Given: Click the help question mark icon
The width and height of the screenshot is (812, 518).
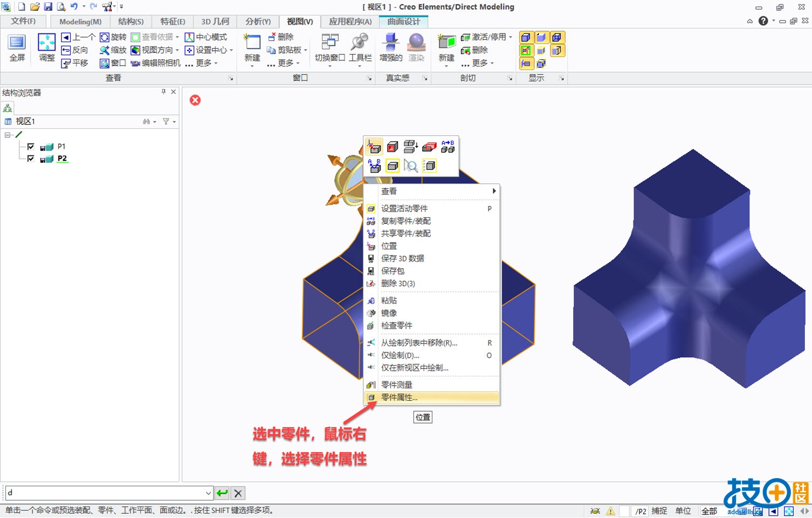Looking at the screenshot, I should point(763,21).
